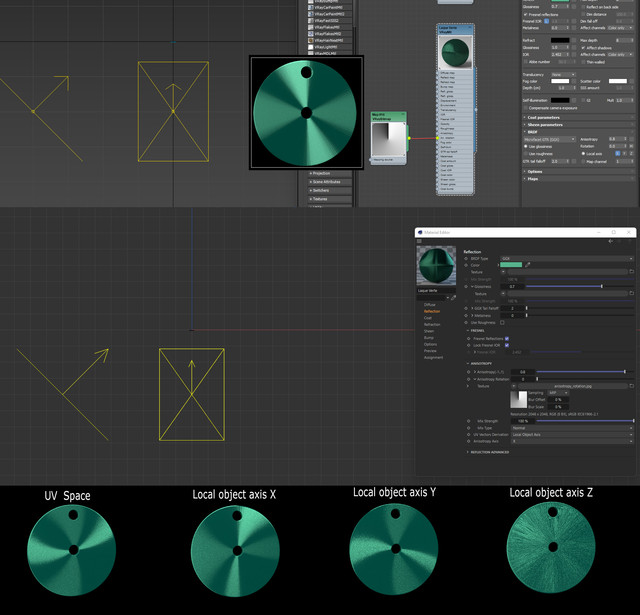
Task: Select Use glossiness radio button
Action: coord(526,146)
